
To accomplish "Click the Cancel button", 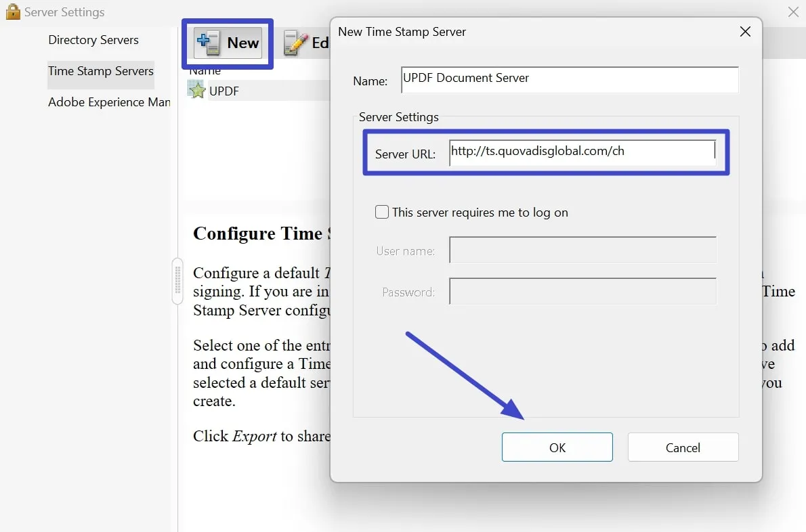I will pos(682,447).
